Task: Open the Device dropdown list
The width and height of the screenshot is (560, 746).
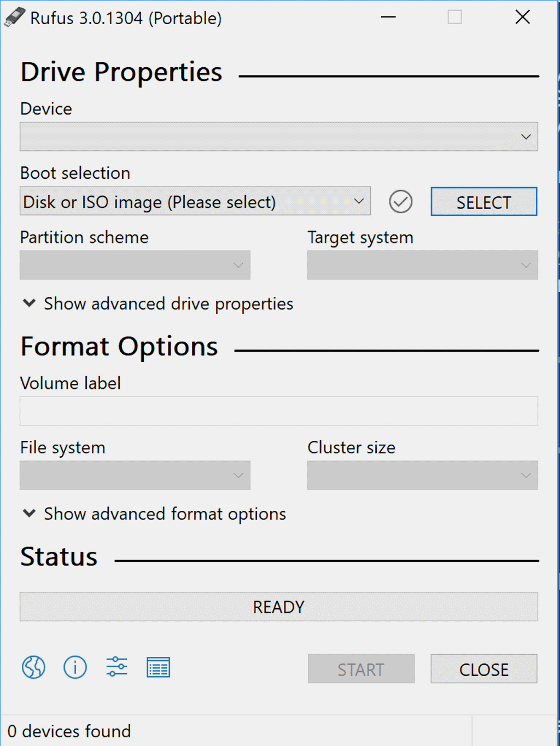Action: 279,137
